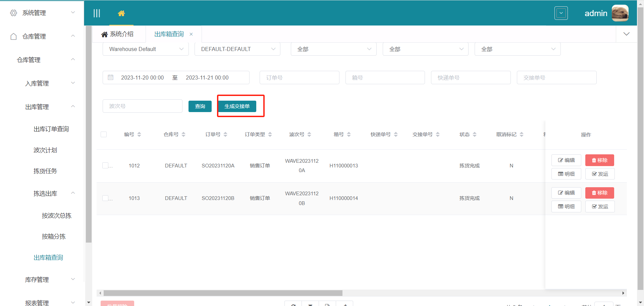This screenshot has height=306, width=644.
Task: Open the rightmost 全部 dropdown
Action: pyautogui.click(x=518, y=49)
